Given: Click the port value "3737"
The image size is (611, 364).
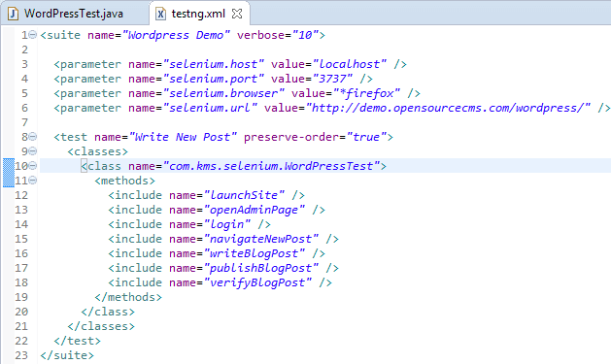Looking at the screenshot, I should [x=332, y=79].
